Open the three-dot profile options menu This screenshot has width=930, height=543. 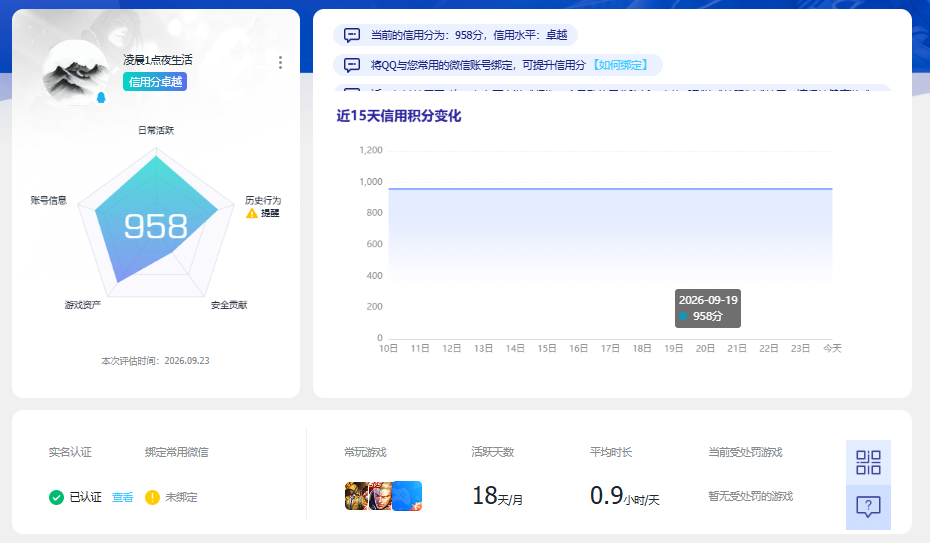pyautogui.click(x=281, y=63)
